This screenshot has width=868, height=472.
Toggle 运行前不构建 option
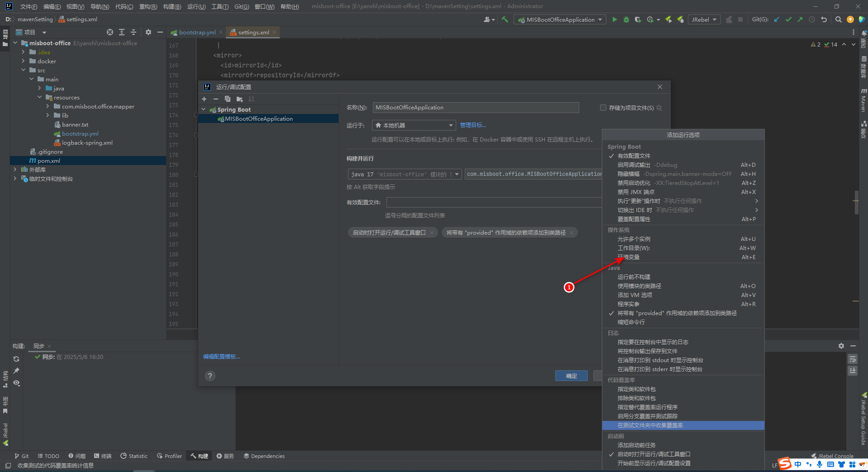pos(683,277)
